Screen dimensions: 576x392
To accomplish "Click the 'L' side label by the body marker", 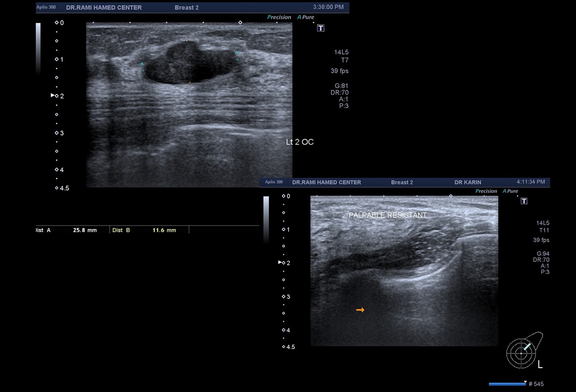I will pyautogui.click(x=540, y=364).
